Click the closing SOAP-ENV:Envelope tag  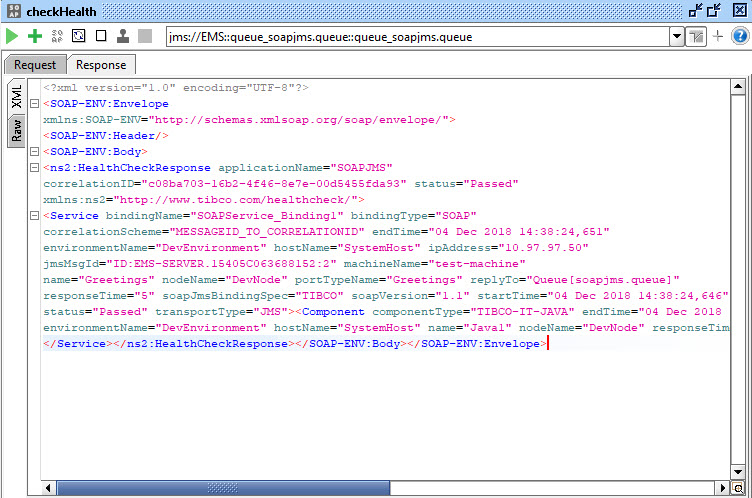(x=477, y=344)
